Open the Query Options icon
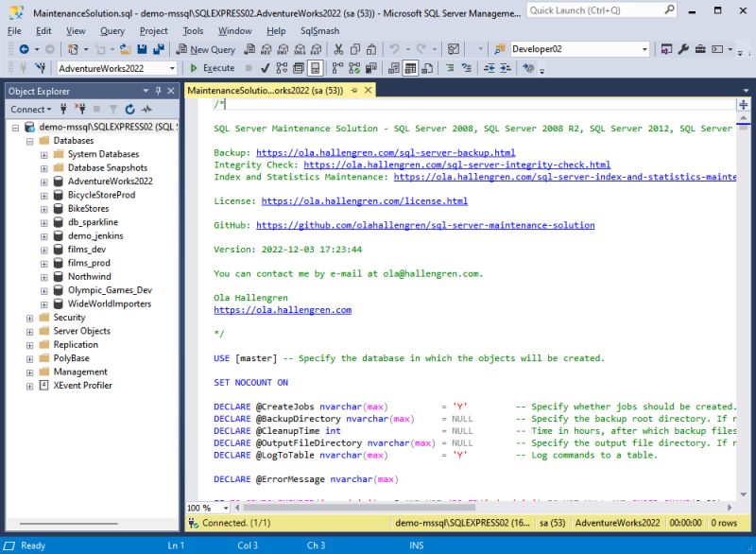Image resolution: width=756 pixels, height=554 pixels. coord(298,67)
